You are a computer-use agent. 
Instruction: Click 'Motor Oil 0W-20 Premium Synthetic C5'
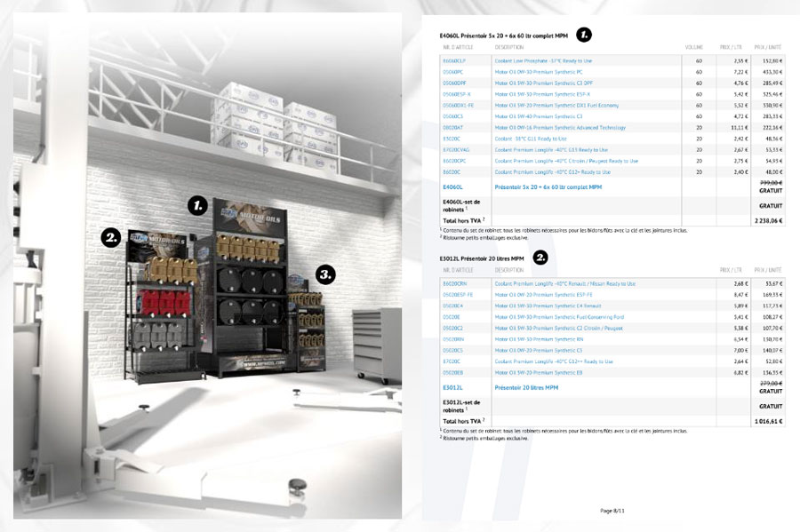(x=539, y=351)
